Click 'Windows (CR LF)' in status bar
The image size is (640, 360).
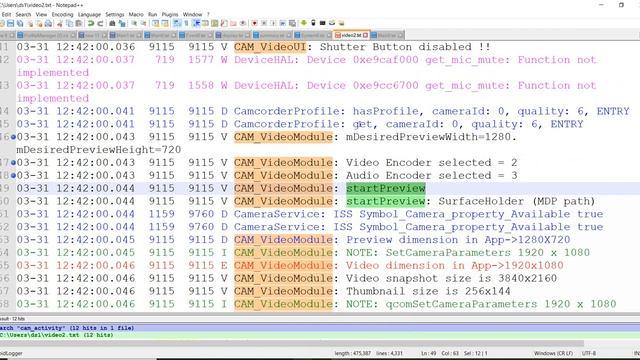pyautogui.click(x=553, y=353)
